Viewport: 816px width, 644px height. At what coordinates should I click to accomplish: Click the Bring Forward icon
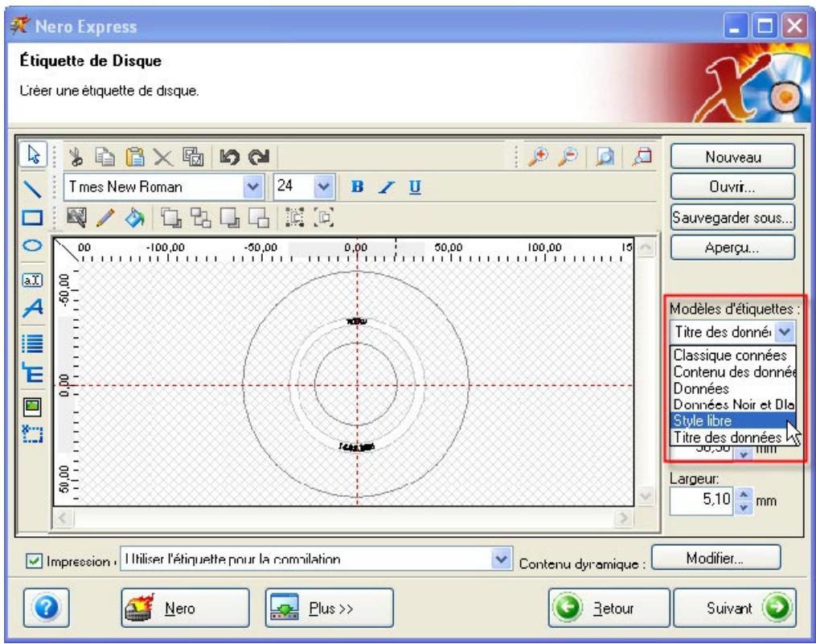200,217
